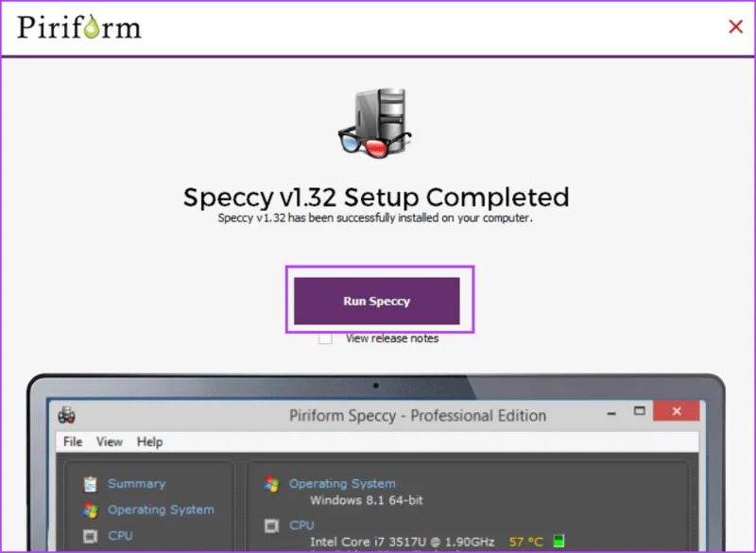Click the successfully installed message text
This screenshot has width=756, height=553.
click(x=375, y=218)
